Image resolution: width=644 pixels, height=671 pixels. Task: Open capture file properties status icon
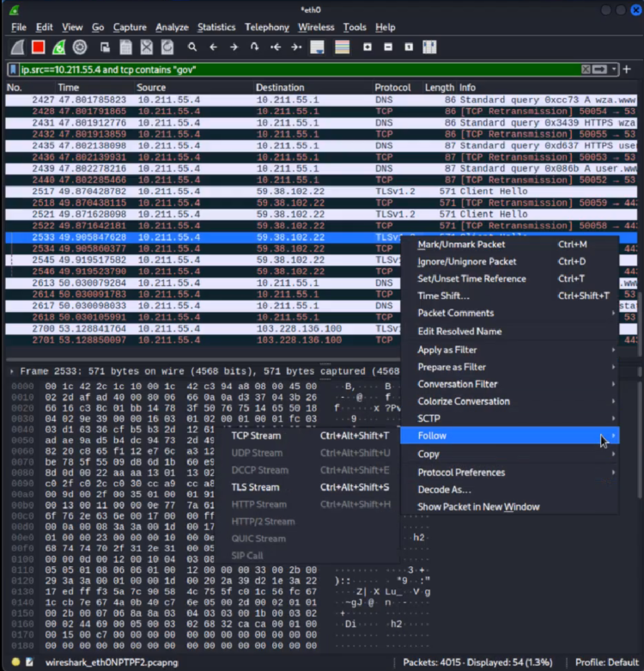tap(29, 662)
